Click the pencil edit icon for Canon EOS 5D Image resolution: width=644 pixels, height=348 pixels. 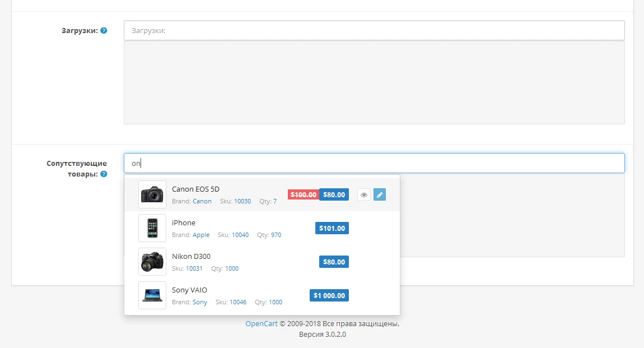380,195
